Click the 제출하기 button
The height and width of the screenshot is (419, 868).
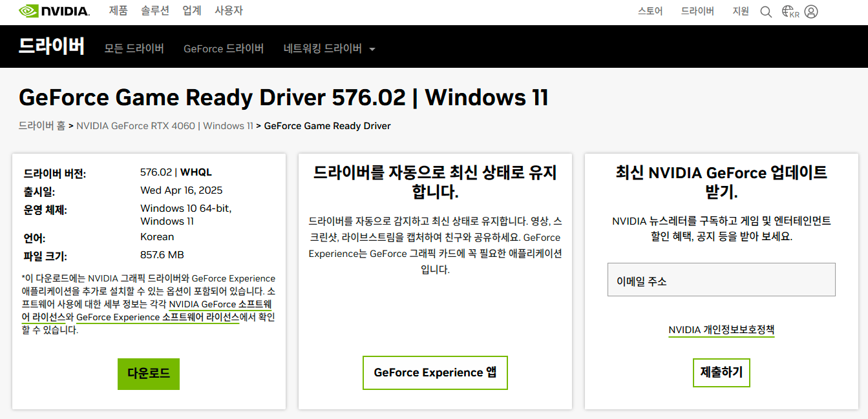point(721,373)
